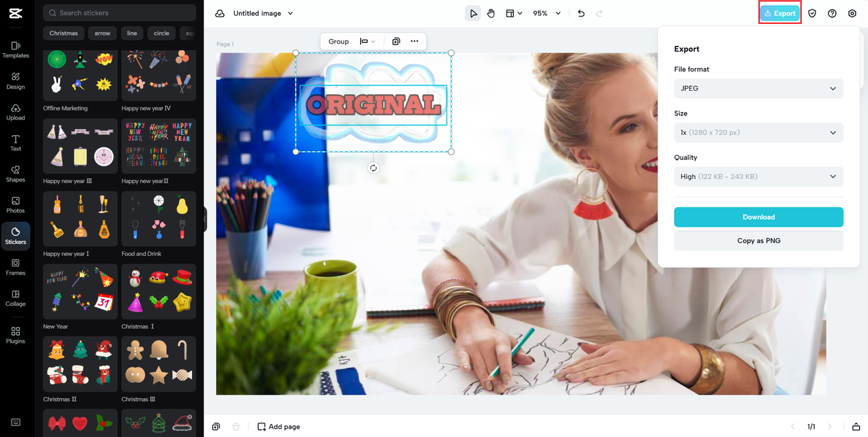868x437 pixels.
Task: Collapse the stickers side panel handle
Action: tap(204, 220)
